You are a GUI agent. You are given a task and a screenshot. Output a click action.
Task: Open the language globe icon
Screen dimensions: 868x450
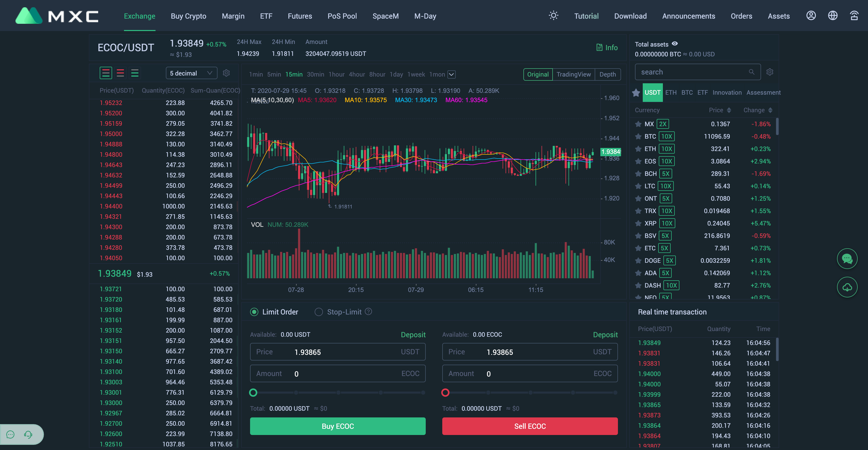[832, 16]
